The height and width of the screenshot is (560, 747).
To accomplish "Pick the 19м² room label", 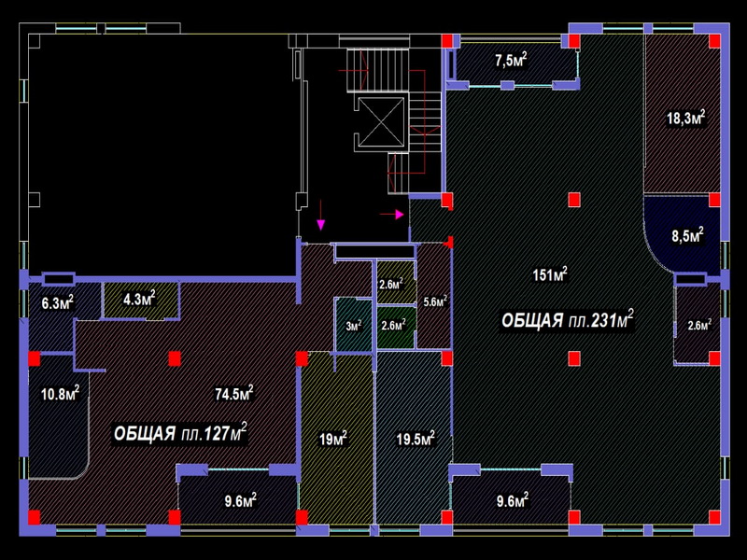I will tap(333, 439).
